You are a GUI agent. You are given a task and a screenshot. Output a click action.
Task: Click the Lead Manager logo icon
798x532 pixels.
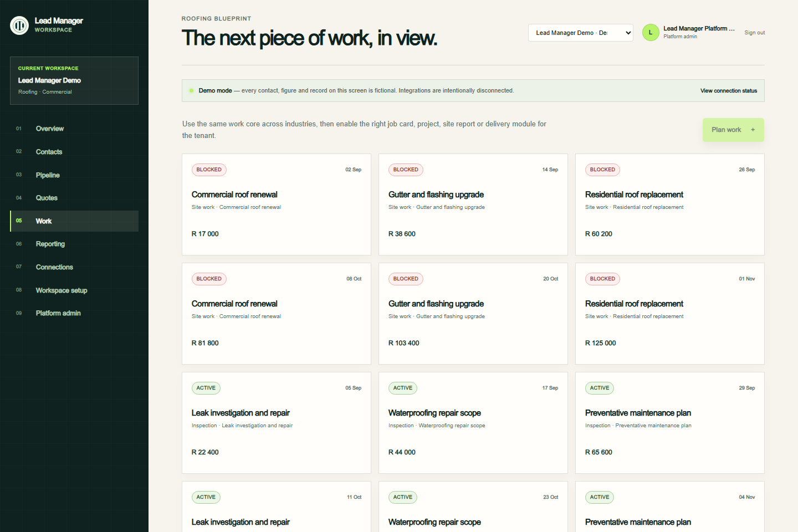[19, 25]
